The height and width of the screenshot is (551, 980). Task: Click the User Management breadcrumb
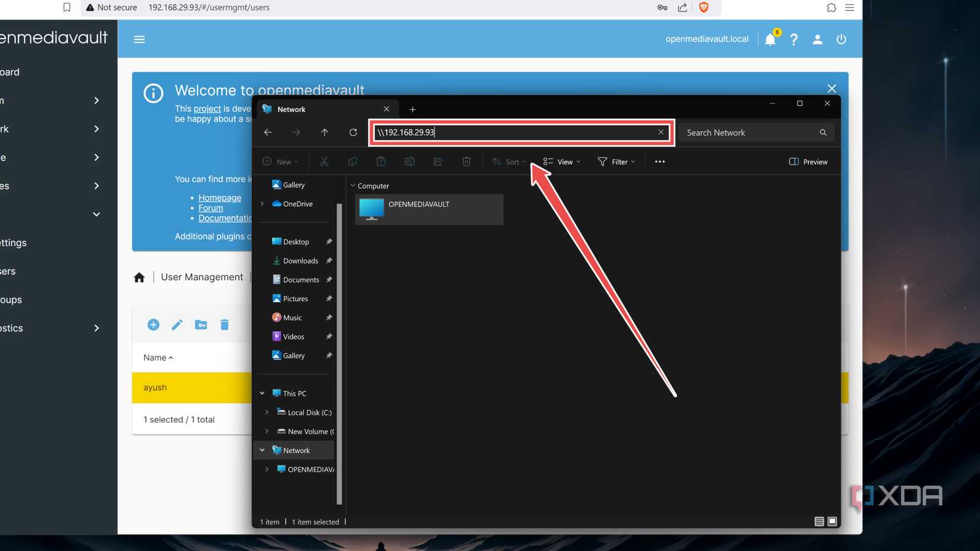202,277
